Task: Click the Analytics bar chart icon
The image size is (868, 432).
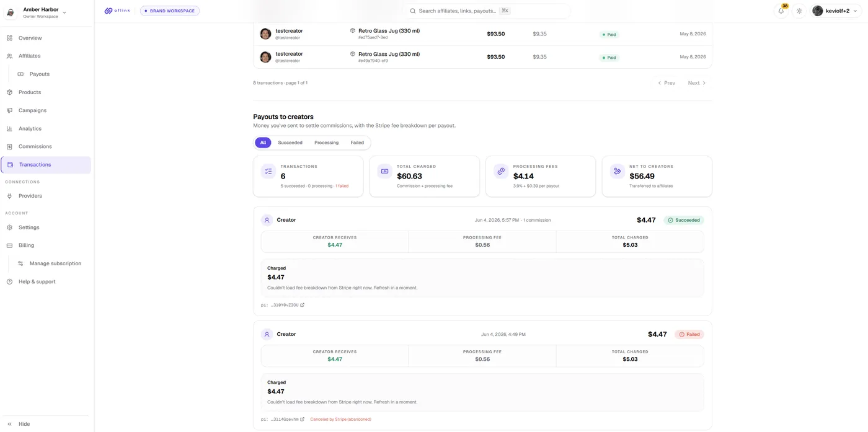Action: (x=9, y=129)
